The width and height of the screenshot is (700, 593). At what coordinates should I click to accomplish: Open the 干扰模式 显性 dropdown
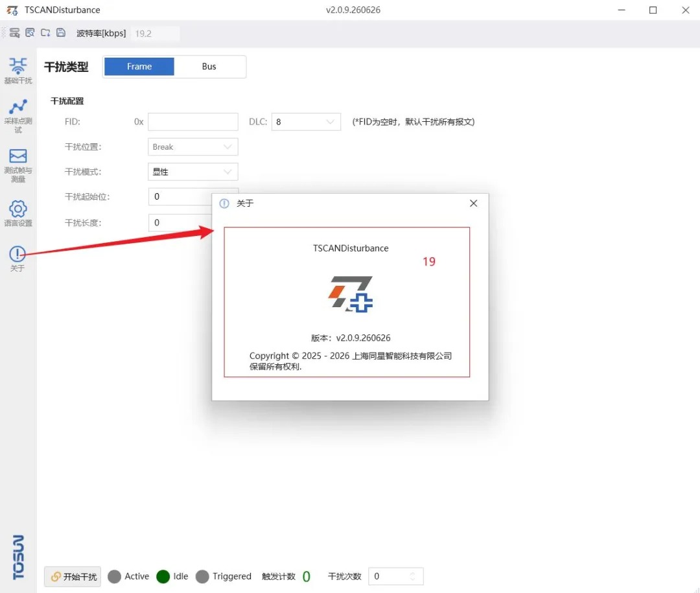coord(193,172)
